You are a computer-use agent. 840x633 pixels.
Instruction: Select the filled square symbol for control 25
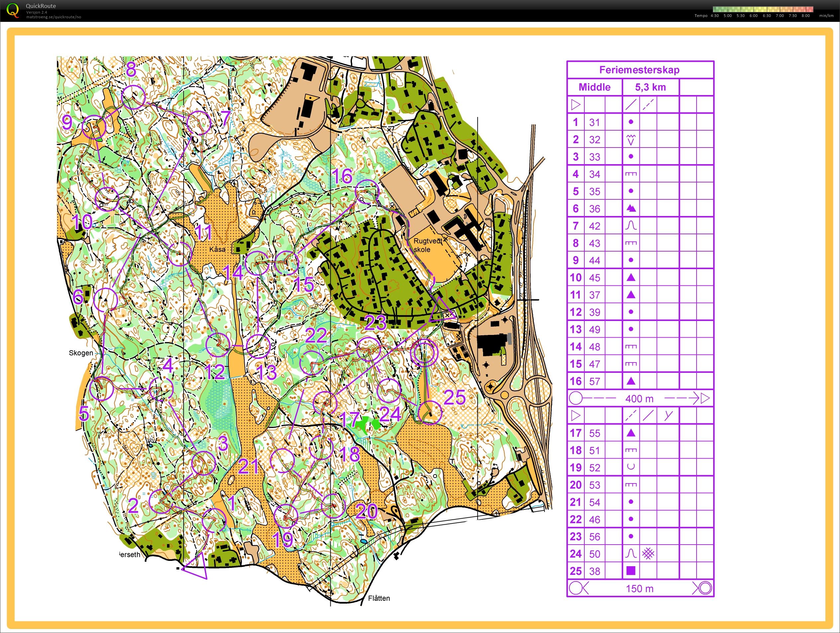pyautogui.click(x=631, y=571)
